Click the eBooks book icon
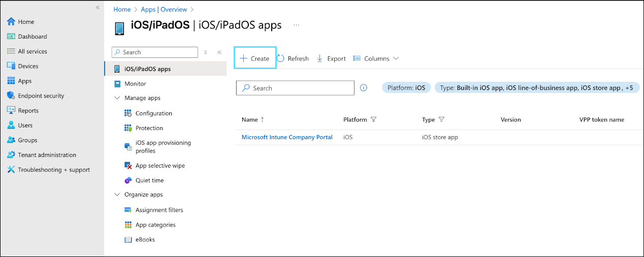The image size is (644, 257). (x=128, y=239)
